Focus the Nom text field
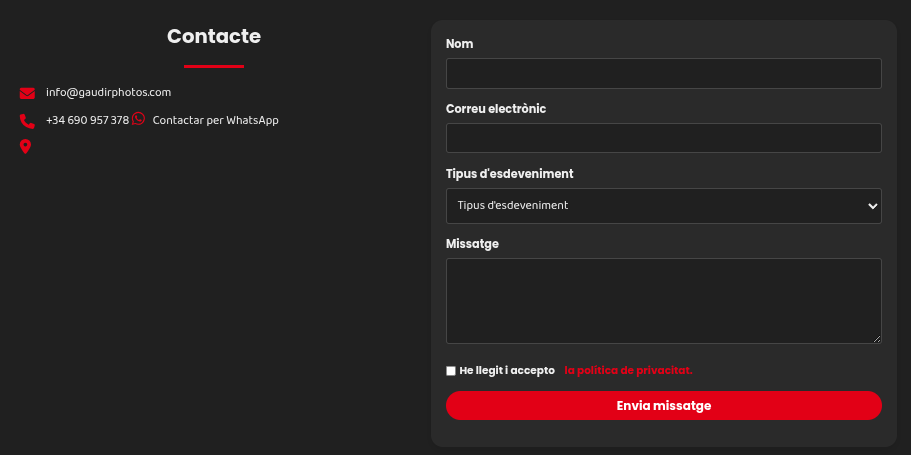Viewport: 911px width, 455px height. 663,73
